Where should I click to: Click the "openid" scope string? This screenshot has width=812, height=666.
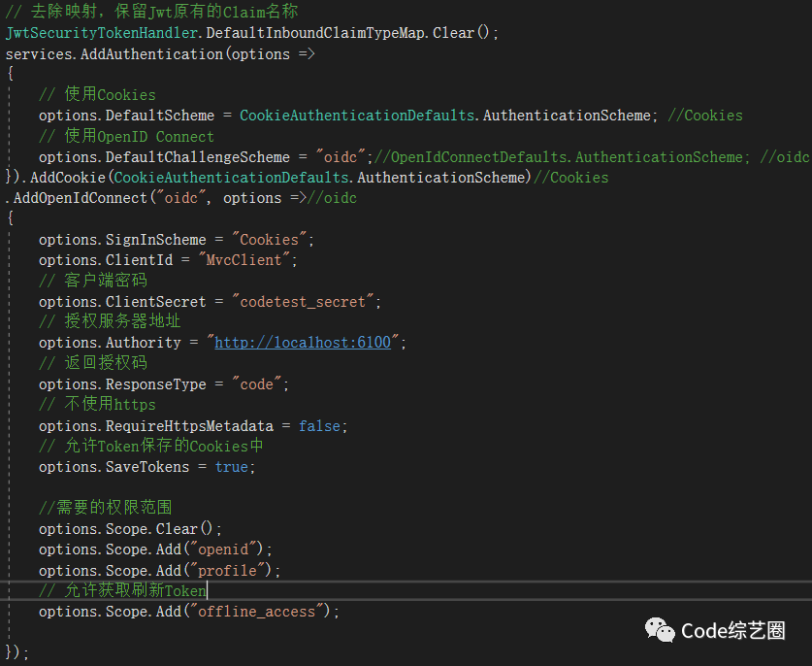click(223, 549)
